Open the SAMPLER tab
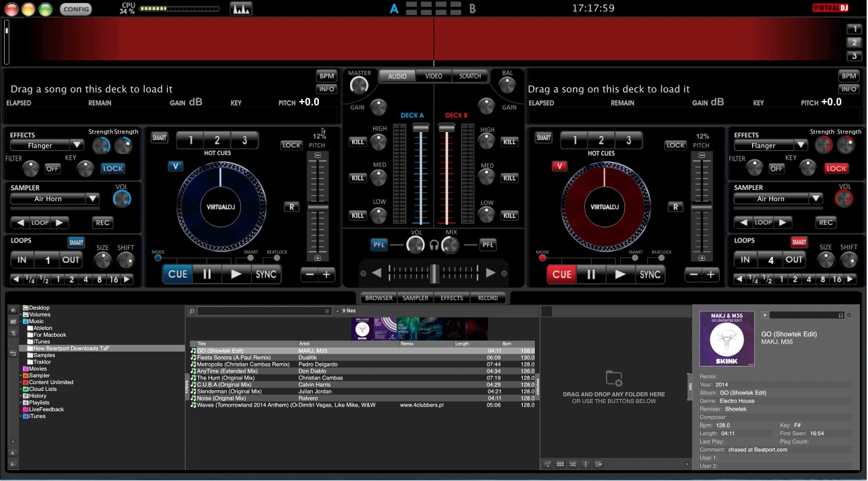The image size is (868, 481). 415,298
